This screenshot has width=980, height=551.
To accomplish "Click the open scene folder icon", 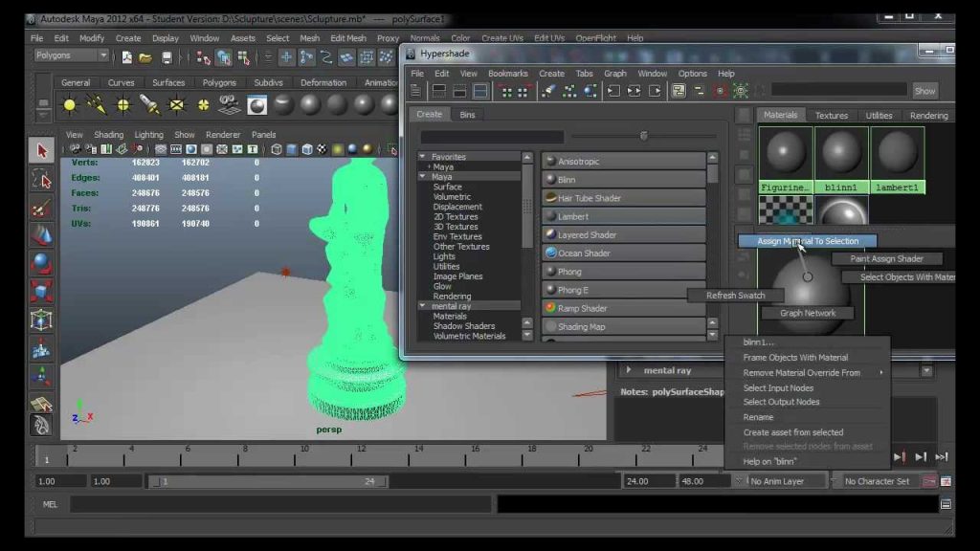I will coord(145,57).
